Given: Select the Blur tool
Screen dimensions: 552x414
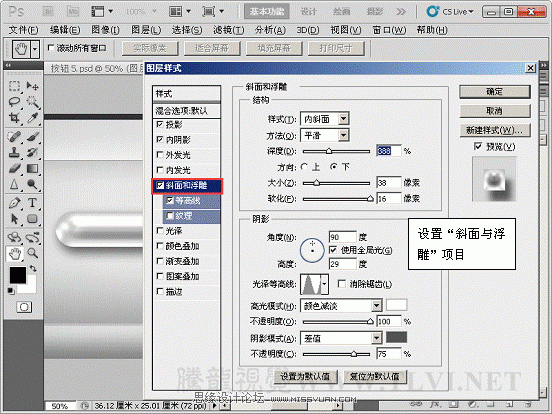Looking at the screenshot, I should point(14,184).
